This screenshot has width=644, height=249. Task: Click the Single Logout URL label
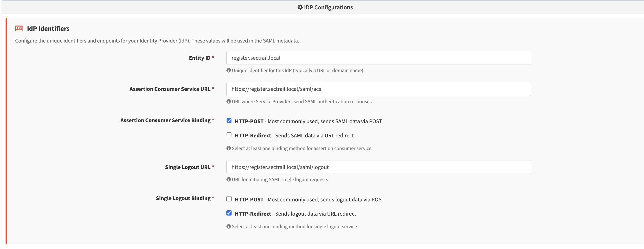tap(188, 167)
